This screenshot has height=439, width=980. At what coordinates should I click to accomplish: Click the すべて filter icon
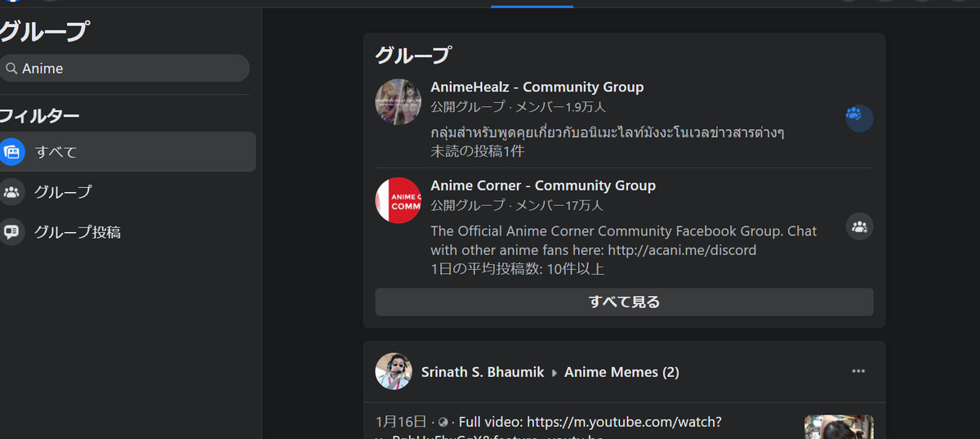tap(12, 152)
